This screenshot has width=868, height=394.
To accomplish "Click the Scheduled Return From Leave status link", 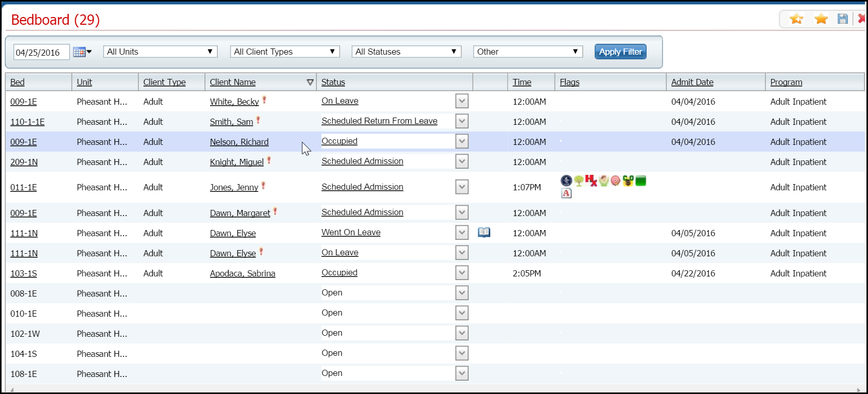I will coord(379,121).
